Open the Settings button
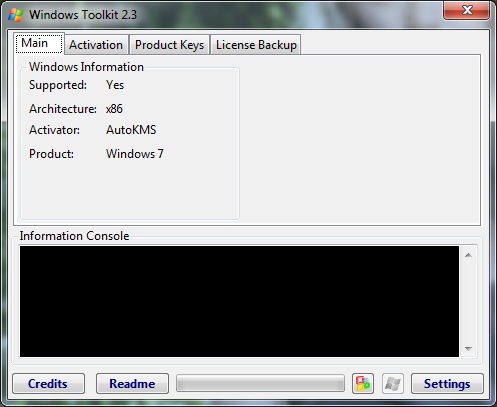497x407 pixels. [x=447, y=384]
